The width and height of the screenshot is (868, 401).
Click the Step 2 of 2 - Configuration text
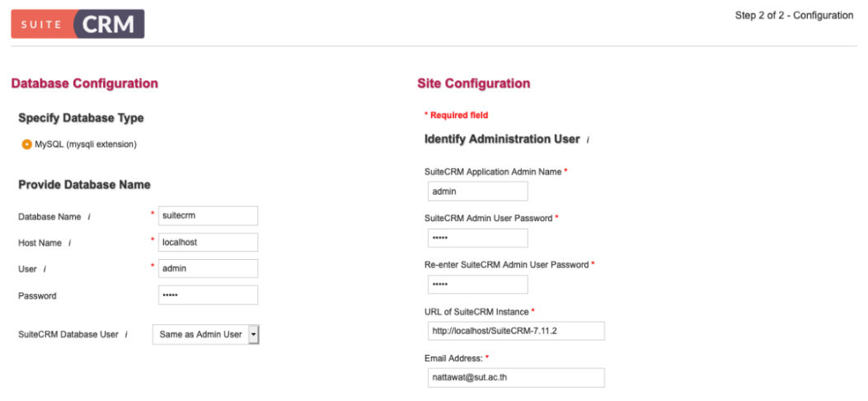tap(794, 16)
